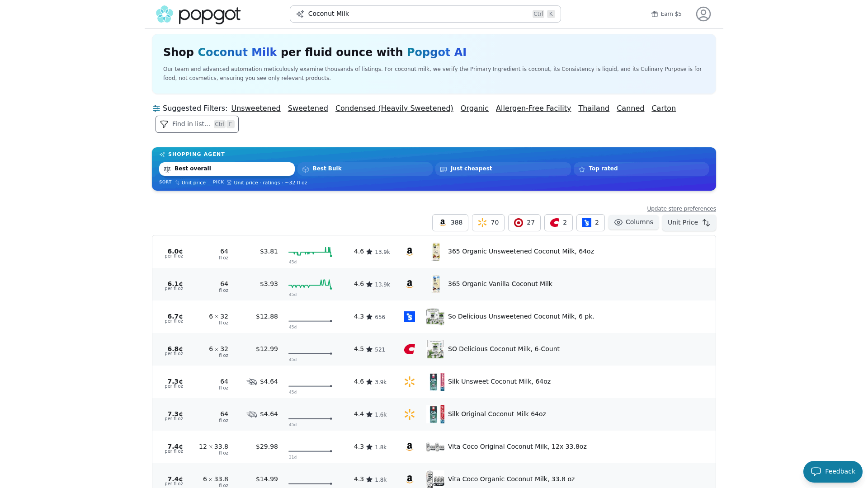Screen dimensions: 868x488
Task: Select the Best Bulk agent tab
Action: (365, 169)
